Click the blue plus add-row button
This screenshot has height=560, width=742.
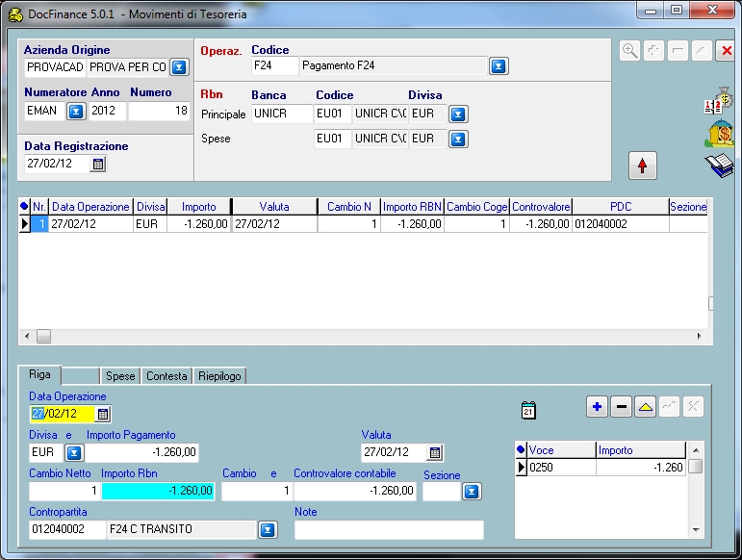pos(597,407)
